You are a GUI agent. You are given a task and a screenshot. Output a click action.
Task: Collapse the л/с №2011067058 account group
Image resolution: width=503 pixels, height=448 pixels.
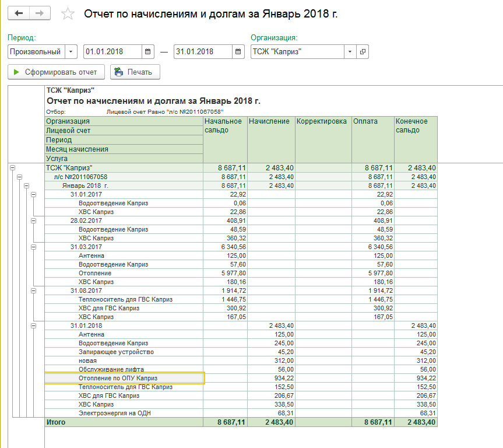(19, 177)
